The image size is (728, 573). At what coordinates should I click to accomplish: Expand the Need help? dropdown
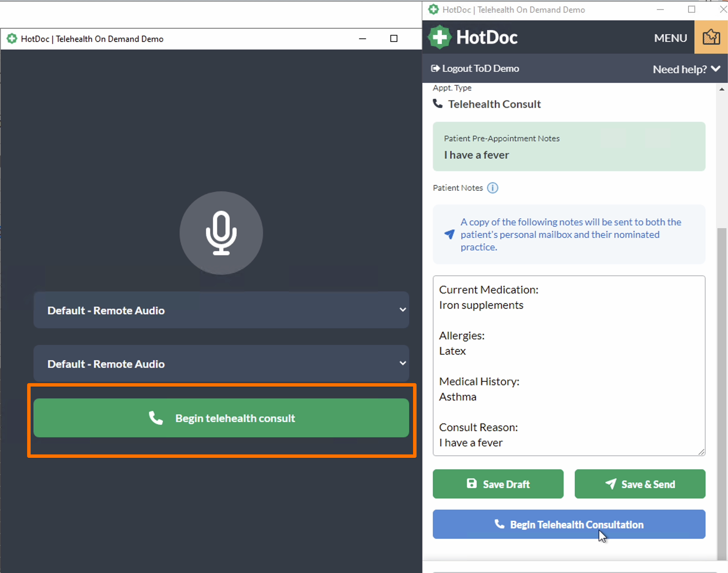686,69
